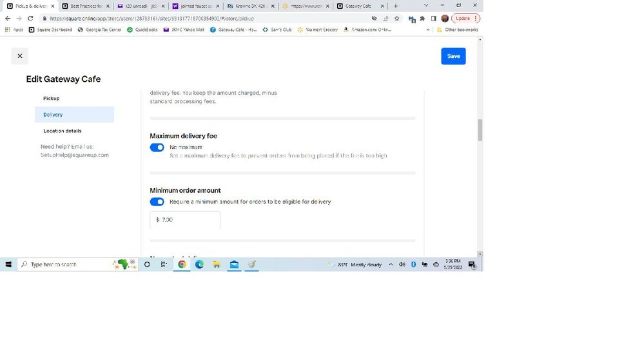Open the Walmart Grocery bookmark
644x362 pixels.
coord(317,30)
